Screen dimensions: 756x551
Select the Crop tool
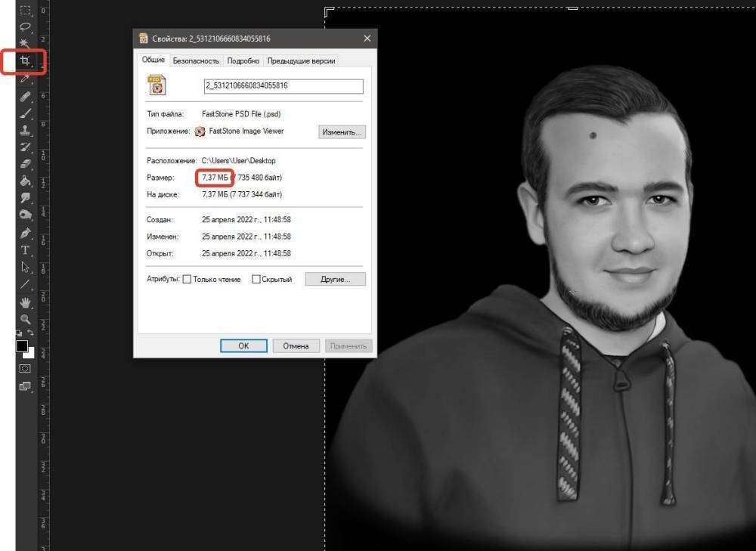point(25,61)
